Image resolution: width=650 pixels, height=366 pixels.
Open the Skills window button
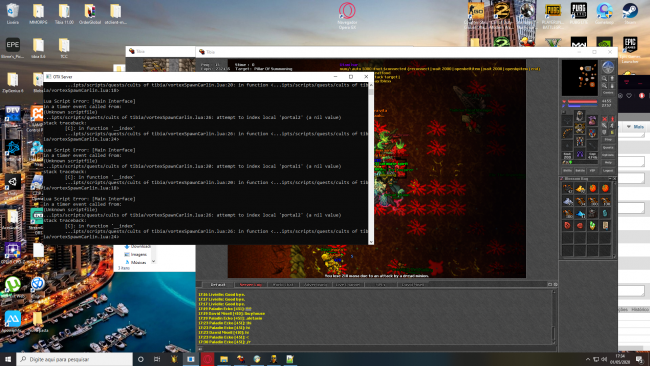click(x=568, y=170)
